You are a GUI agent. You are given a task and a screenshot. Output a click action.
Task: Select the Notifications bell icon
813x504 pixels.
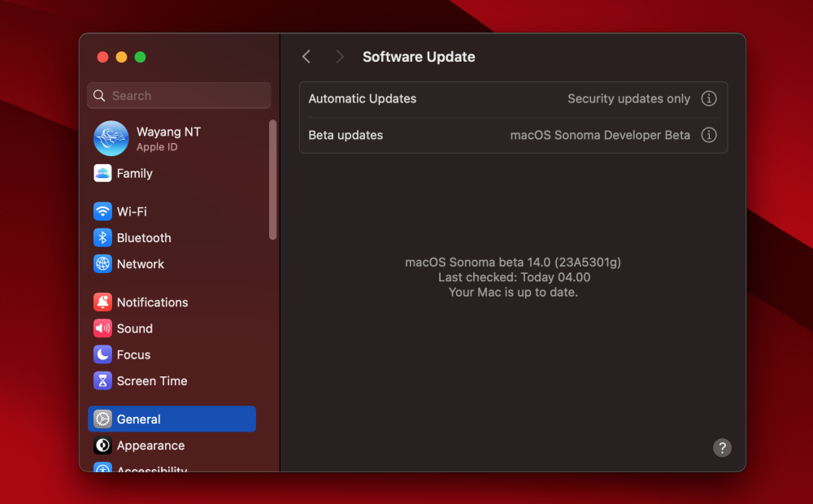(102, 302)
